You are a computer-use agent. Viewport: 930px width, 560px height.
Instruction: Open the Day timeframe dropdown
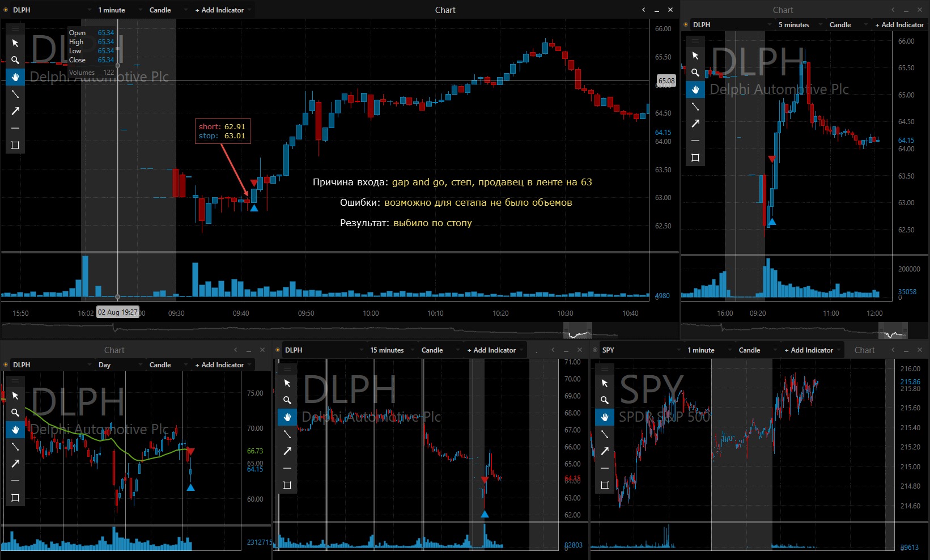coord(119,365)
